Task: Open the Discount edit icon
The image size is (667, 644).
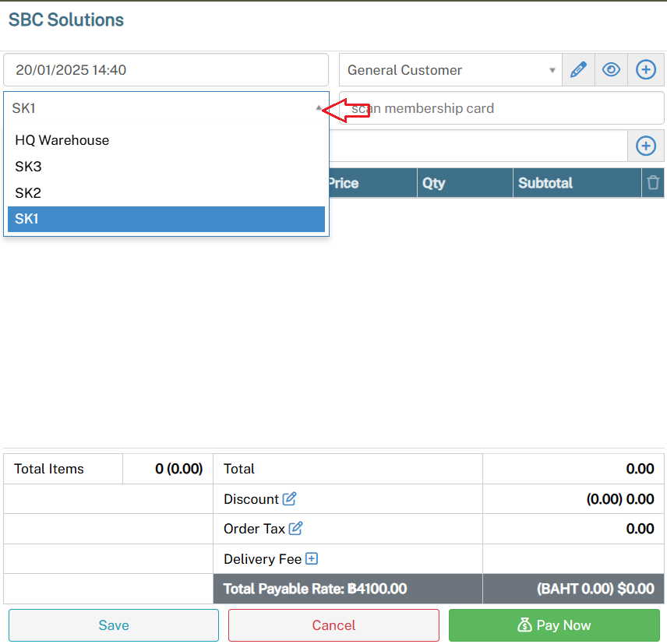Action: point(290,499)
